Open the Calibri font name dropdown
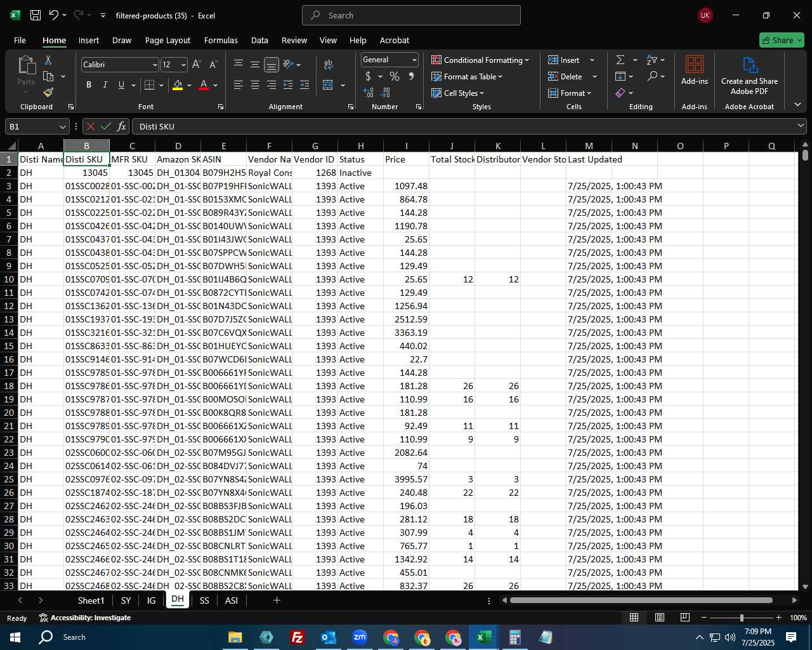Screen dimensions: 812x650 155,65
